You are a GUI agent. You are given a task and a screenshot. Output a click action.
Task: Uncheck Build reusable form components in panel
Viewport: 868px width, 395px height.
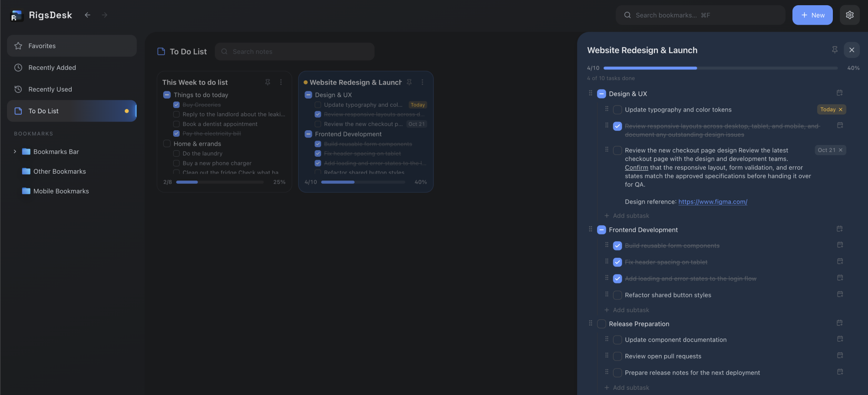pos(617,246)
